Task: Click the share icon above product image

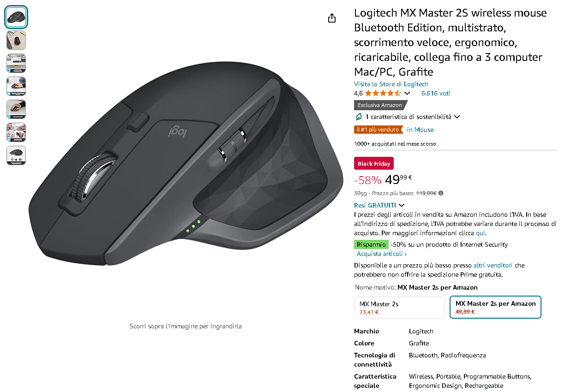Action: point(332,18)
